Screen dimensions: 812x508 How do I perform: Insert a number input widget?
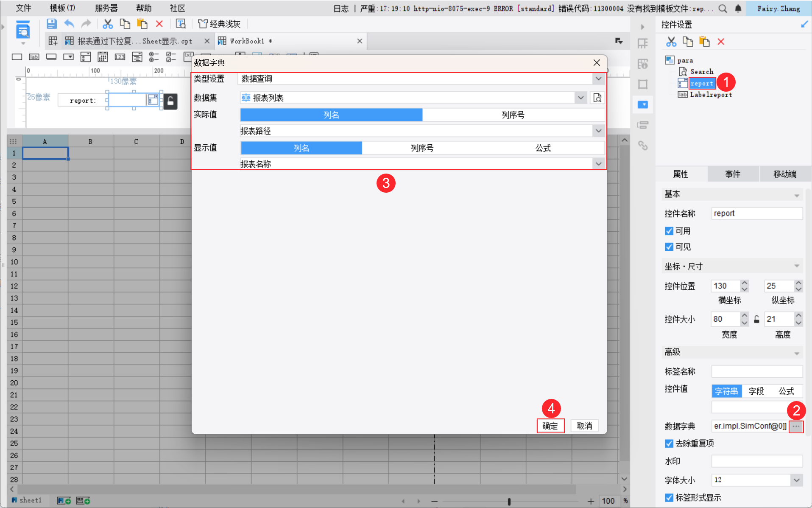click(x=120, y=57)
